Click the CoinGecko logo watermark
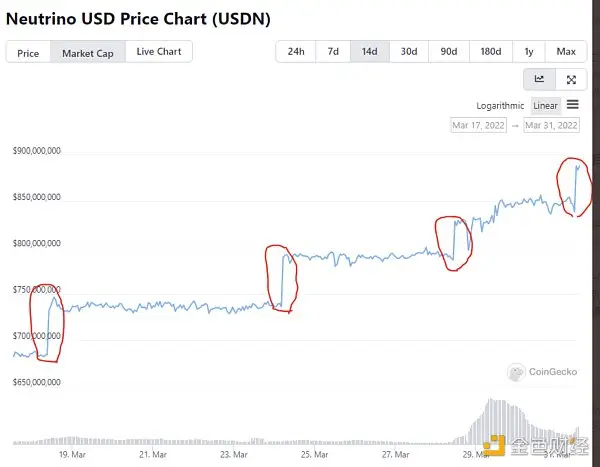Image resolution: width=600 pixels, height=467 pixels. [x=544, y=372]
